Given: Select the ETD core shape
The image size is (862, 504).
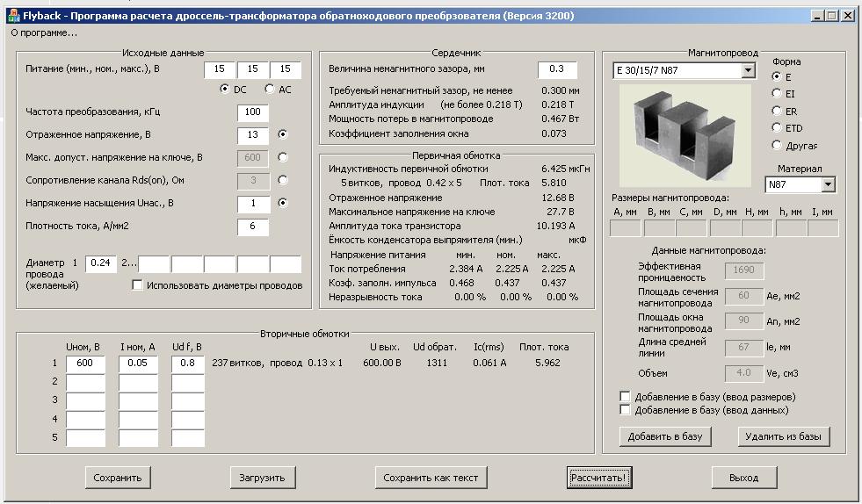Looking at the screenshot, I should click(777, 128).
